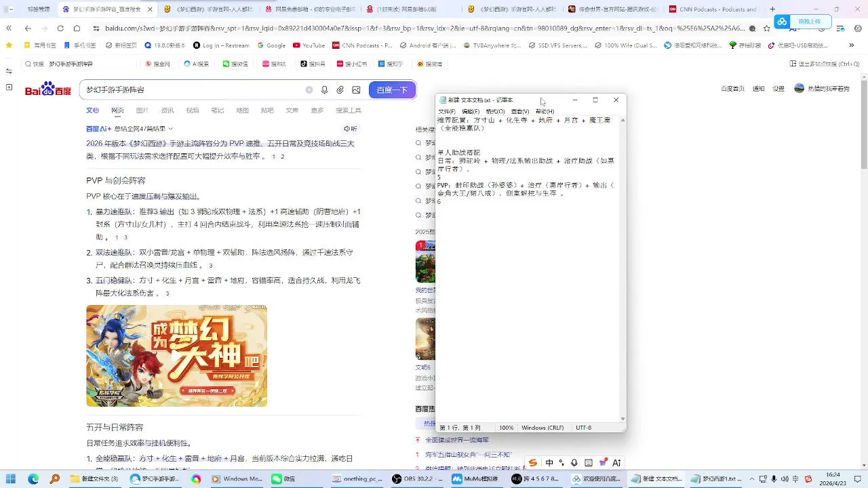Click the Baidu logo
The image size is (868, 488).
point(48,89)
